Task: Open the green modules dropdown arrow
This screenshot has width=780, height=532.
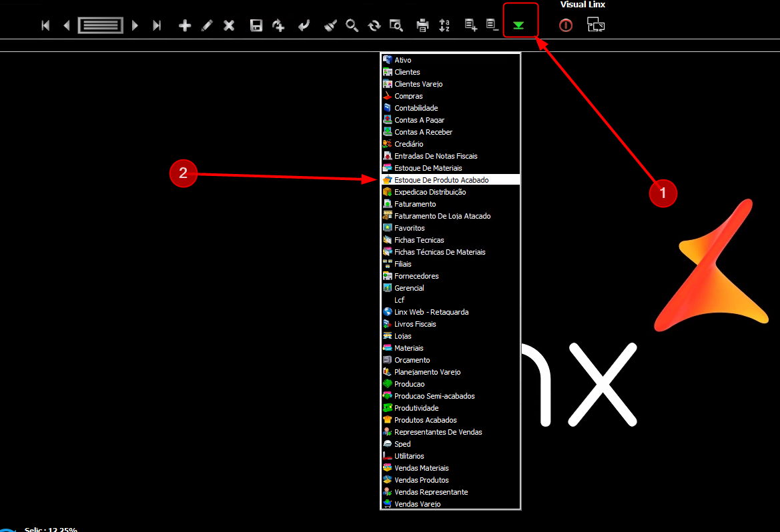Action: (518, 25)
